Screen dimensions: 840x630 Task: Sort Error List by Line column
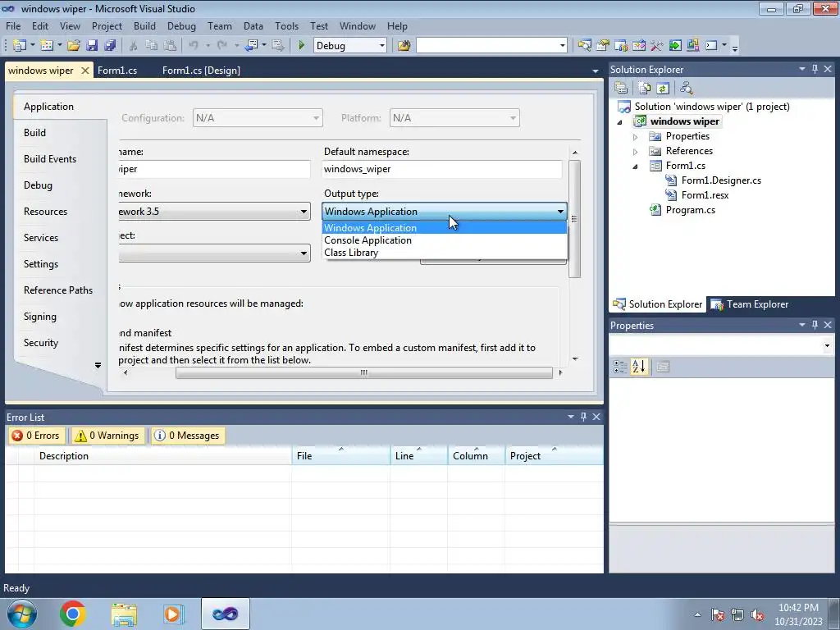(x=418, y=455)
